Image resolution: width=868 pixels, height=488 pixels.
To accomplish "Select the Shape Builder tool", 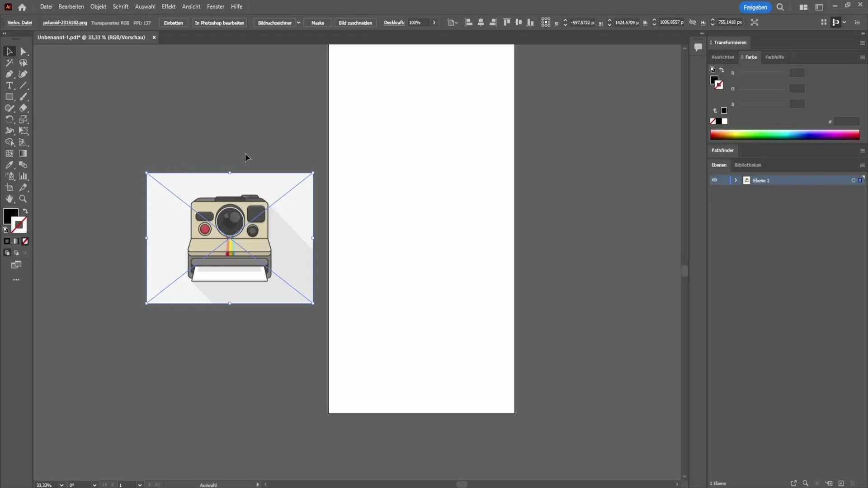I will coord(9,142).
